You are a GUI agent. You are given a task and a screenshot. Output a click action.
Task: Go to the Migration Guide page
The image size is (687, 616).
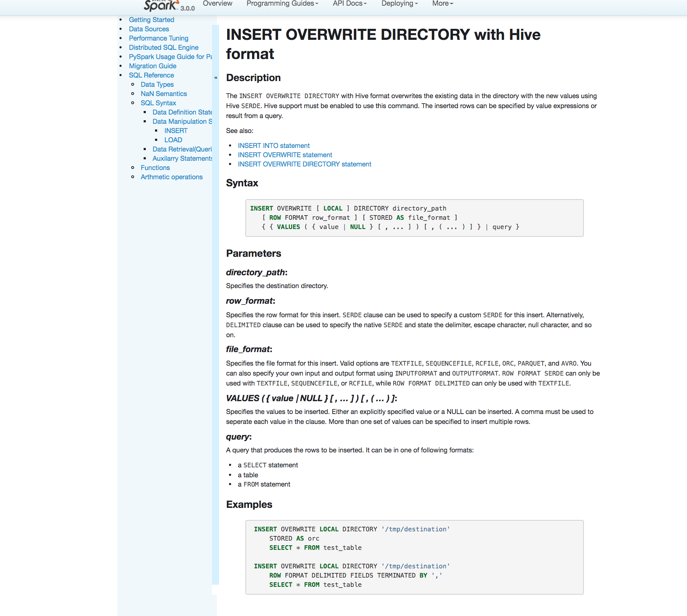[153, 66]
